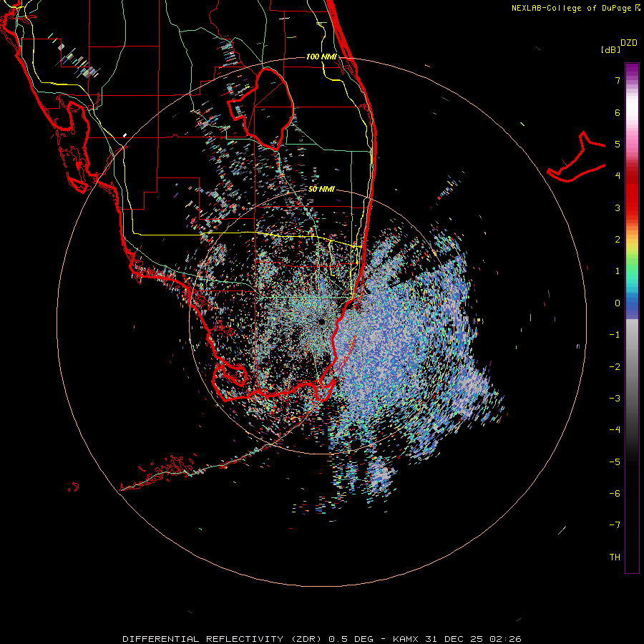Click the [dB] units label
This screenshot has height=644, width=644.
pos(611,50)
